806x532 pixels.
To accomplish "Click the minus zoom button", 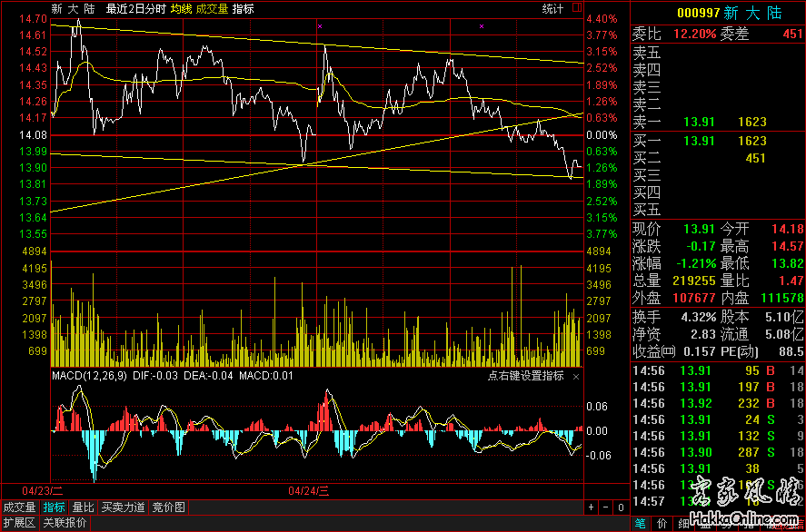I will point(604,507).
